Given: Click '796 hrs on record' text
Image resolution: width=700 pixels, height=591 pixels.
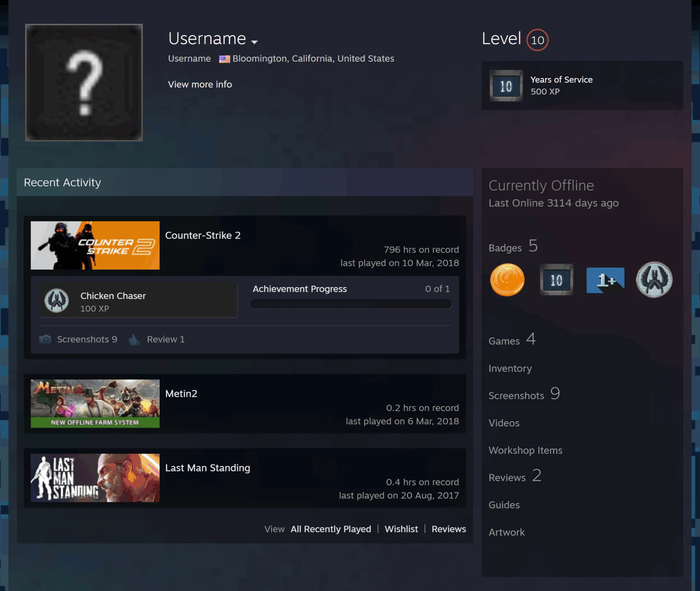Looking at the screenshot, I should click(x=421, y=250).
